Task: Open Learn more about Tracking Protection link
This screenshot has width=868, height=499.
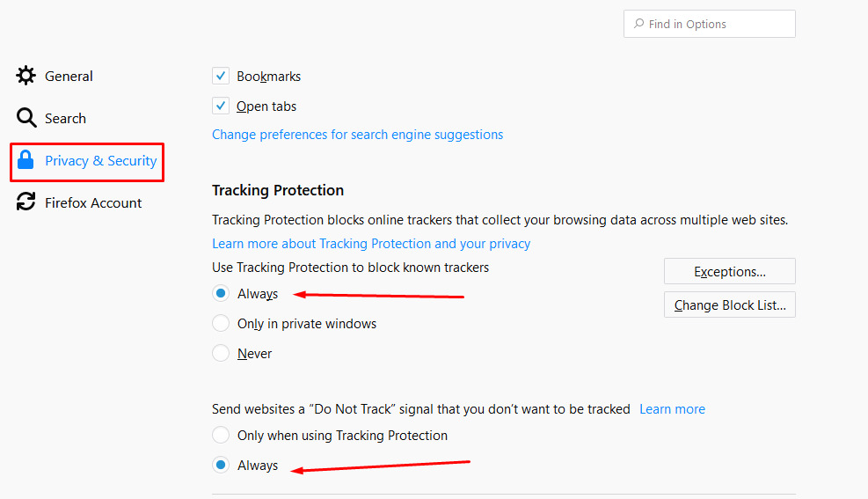Action: pos(371,244)
